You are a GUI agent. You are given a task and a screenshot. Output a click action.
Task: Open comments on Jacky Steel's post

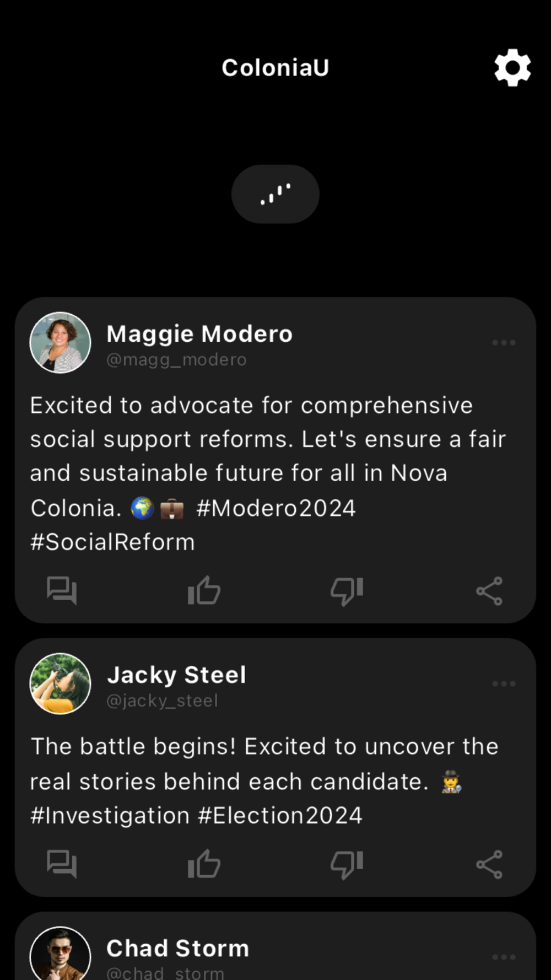tap(62, 864)
